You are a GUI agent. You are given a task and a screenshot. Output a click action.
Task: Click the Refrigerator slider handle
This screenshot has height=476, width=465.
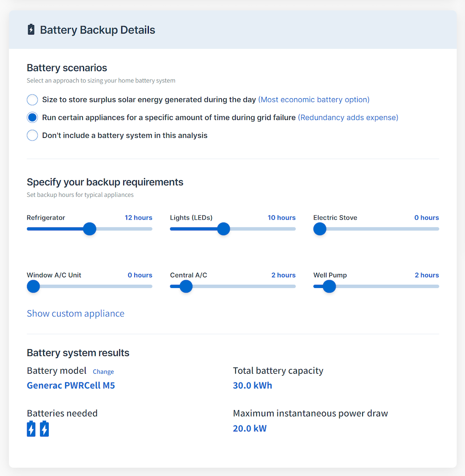click(x=89, y=229)
